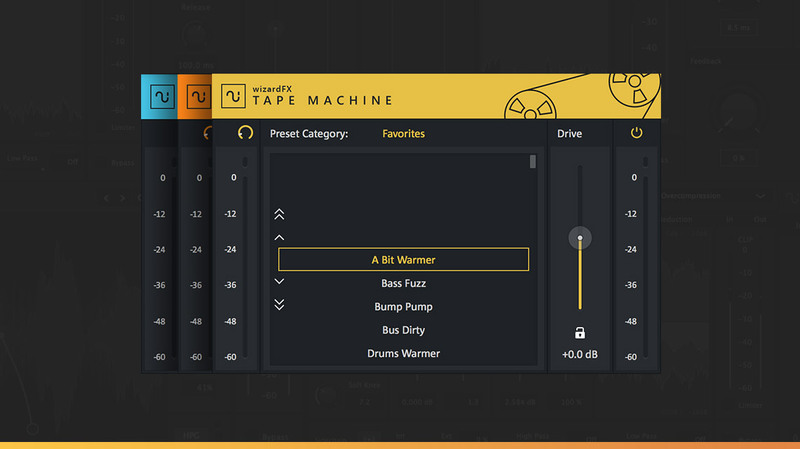Jump up presets with double up chevron
Image resolution: width=800 pixels, height=449 pixels.
coord(280,214)
